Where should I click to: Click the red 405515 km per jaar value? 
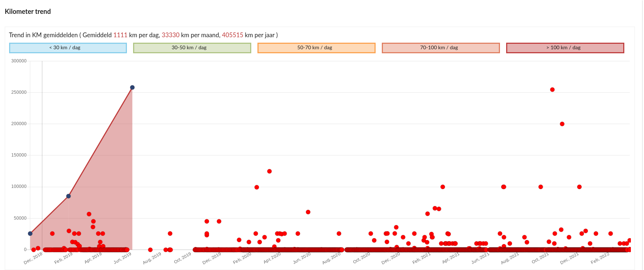coord(232,35)
